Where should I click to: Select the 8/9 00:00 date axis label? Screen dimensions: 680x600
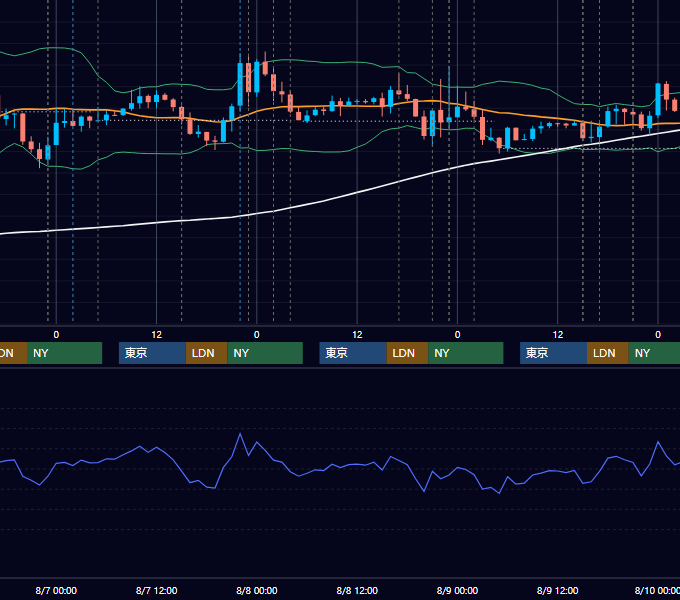[457, 590]
